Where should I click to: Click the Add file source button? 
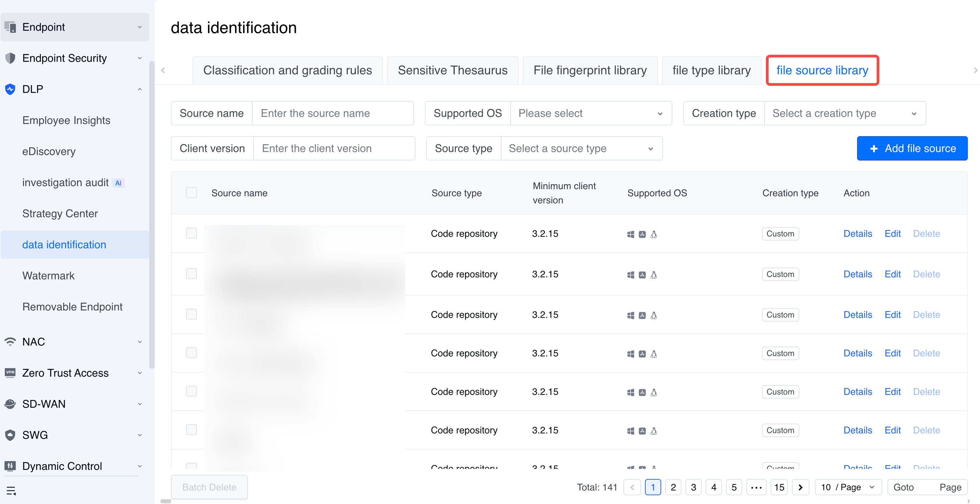coord(912,148)
